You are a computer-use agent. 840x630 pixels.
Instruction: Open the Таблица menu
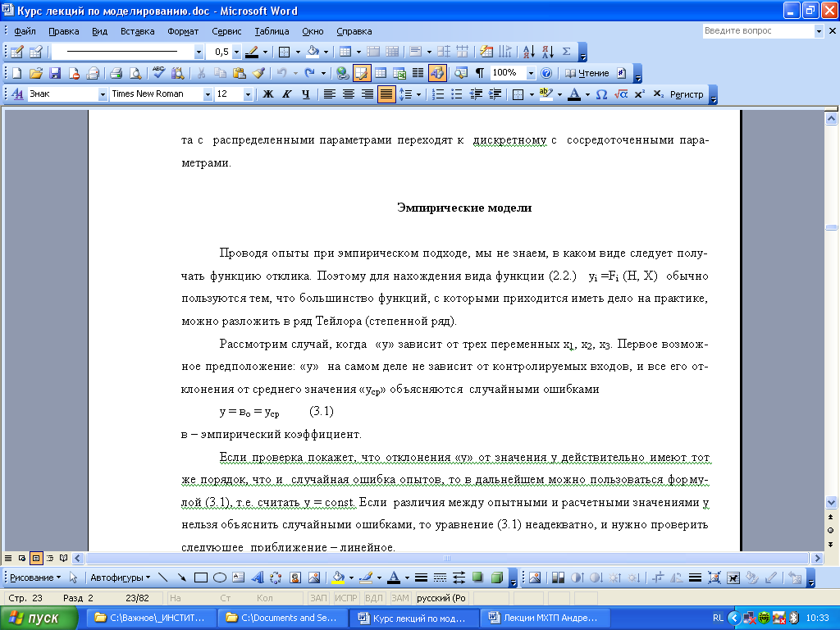(x=272, y=31)
